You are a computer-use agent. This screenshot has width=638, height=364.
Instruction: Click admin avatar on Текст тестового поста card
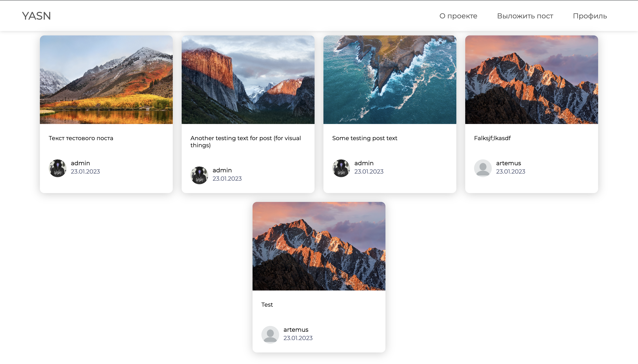click(58, 168)
